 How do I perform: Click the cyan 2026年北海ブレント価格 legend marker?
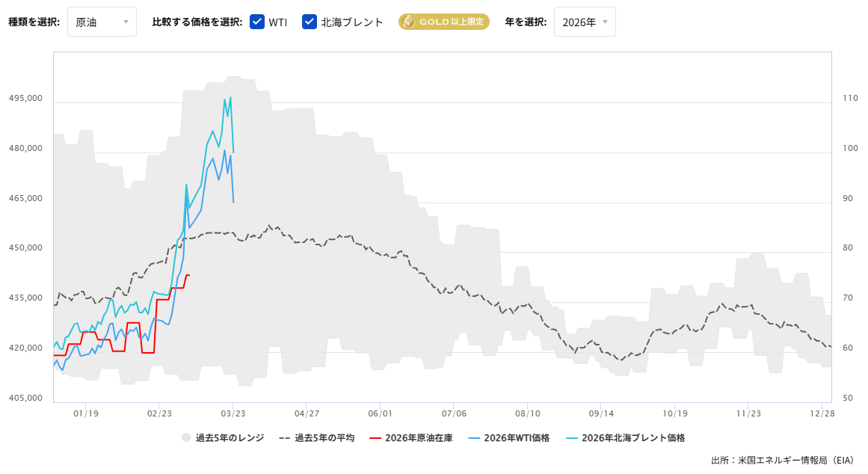pos(571,437)
